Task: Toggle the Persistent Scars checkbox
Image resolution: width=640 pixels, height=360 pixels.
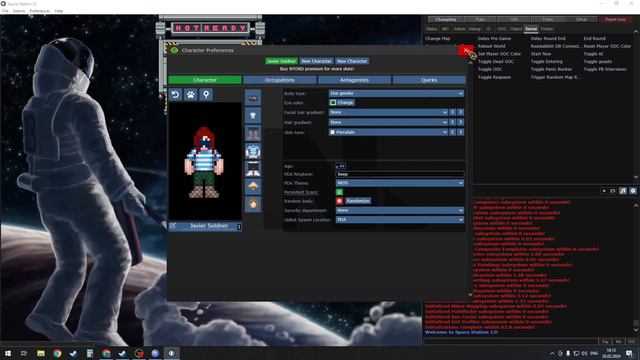Action: click(x=339, y=192)
